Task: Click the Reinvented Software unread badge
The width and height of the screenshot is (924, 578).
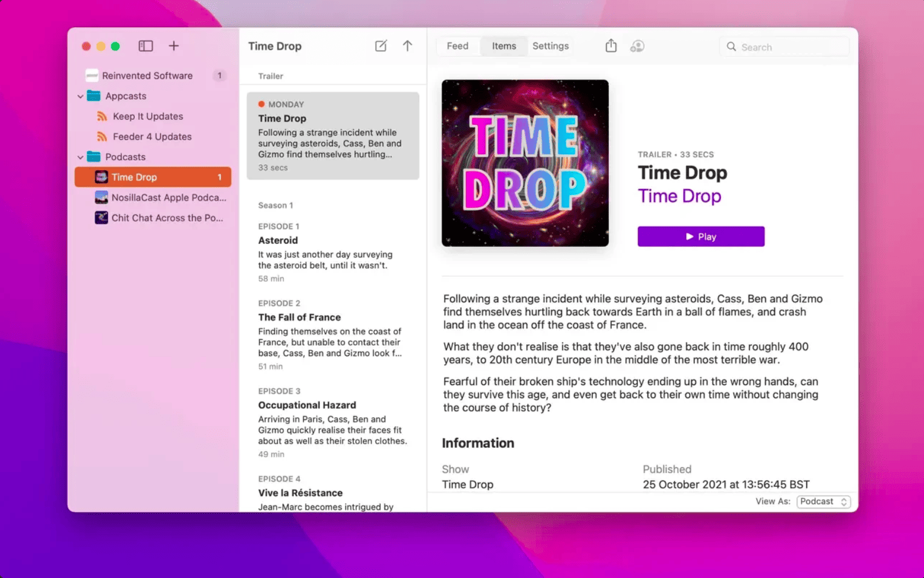Action: 220,75
